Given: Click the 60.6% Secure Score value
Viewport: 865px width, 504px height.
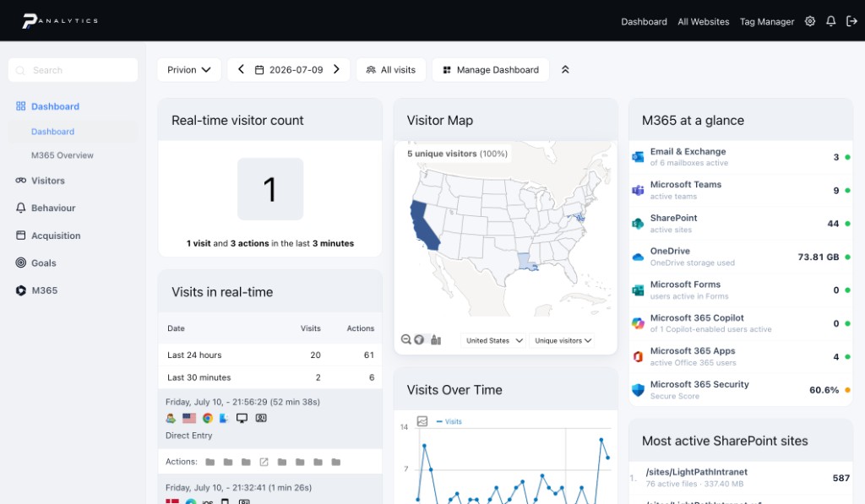Looking at the screenshot, I should click(824, 390).
